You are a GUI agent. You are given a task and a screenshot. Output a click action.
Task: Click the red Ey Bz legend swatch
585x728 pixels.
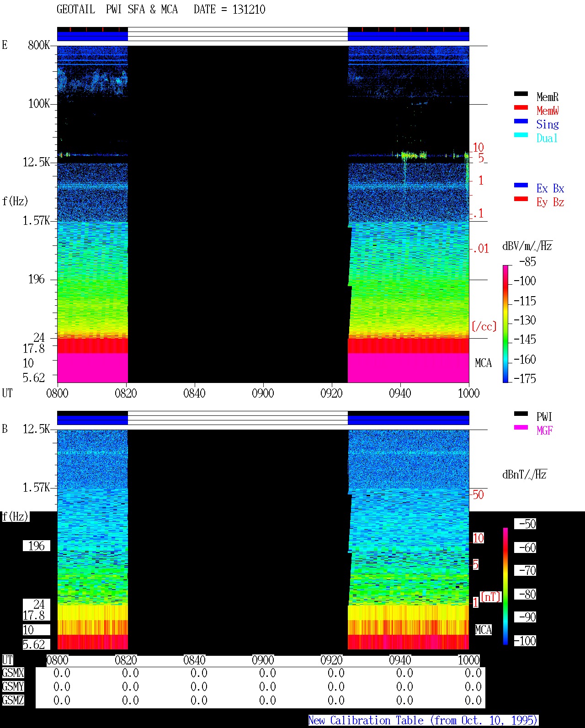[521, 199]
